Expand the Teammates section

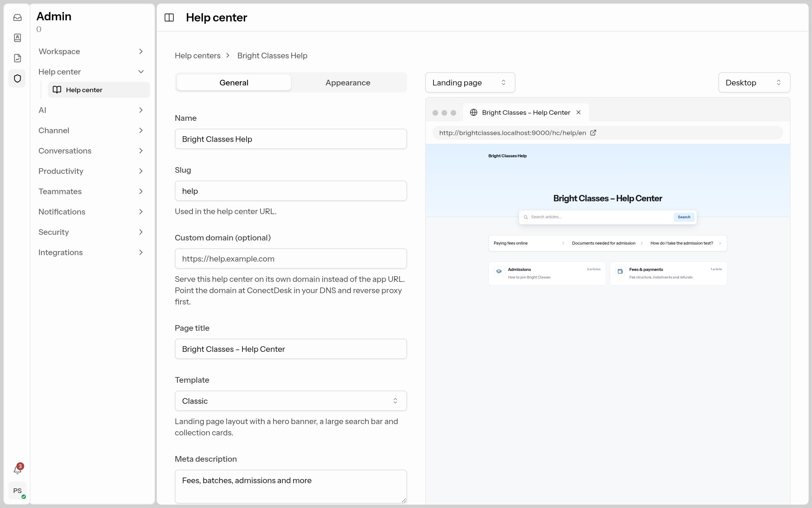(91, 192)
